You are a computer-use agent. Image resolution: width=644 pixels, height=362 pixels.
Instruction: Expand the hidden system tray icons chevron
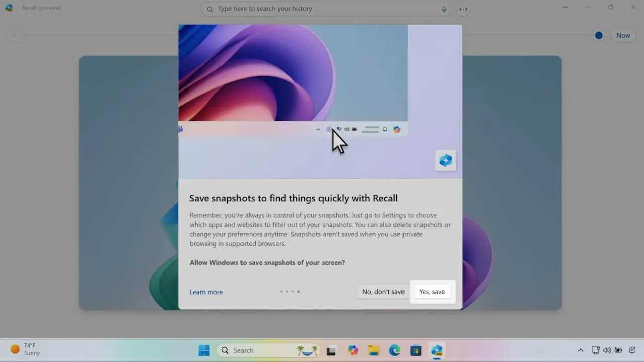click(580, 350)
